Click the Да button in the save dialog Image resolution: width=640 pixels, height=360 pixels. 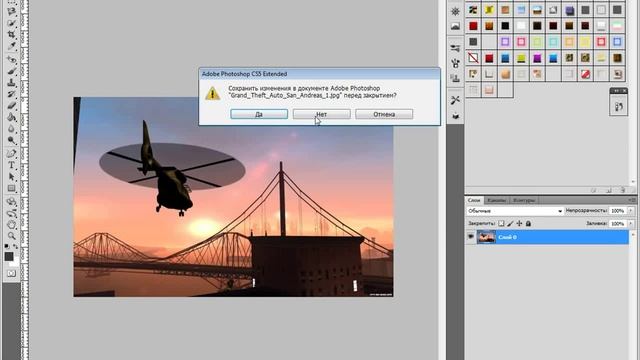(259, 114)
